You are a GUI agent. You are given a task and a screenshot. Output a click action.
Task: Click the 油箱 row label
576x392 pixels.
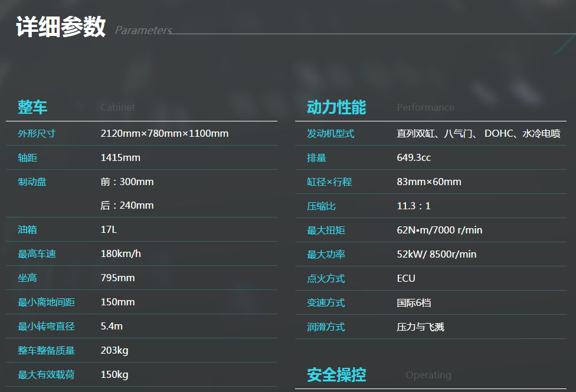[x=27, y=230]
